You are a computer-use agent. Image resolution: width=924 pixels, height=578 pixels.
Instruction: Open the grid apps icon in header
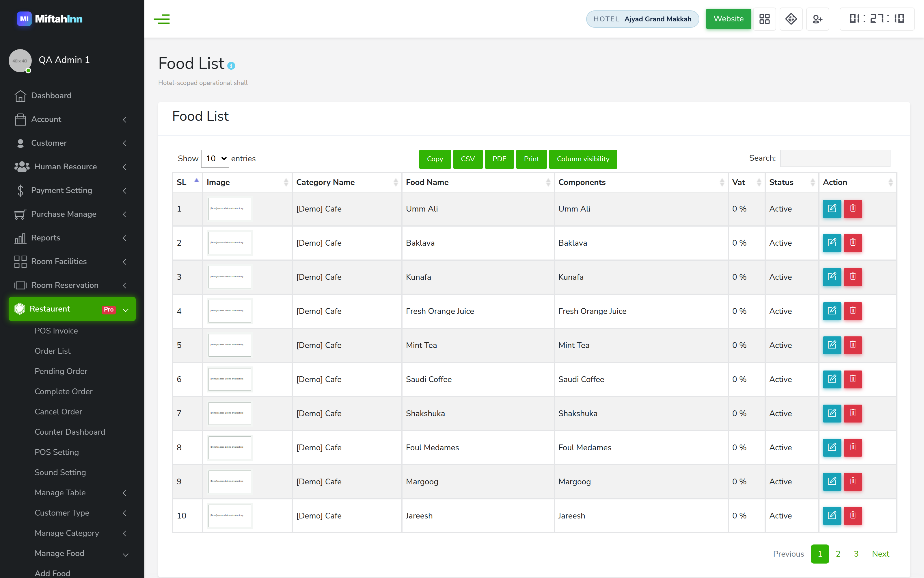(x=764, y=19)
